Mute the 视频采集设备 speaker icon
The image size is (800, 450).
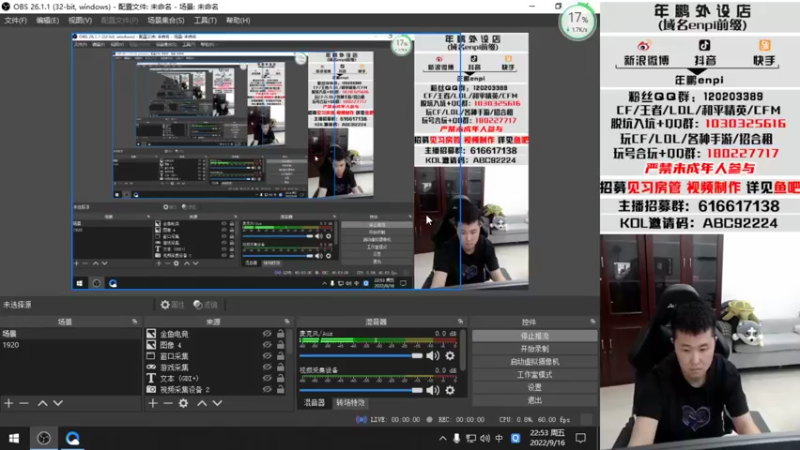tap(433, 390)
